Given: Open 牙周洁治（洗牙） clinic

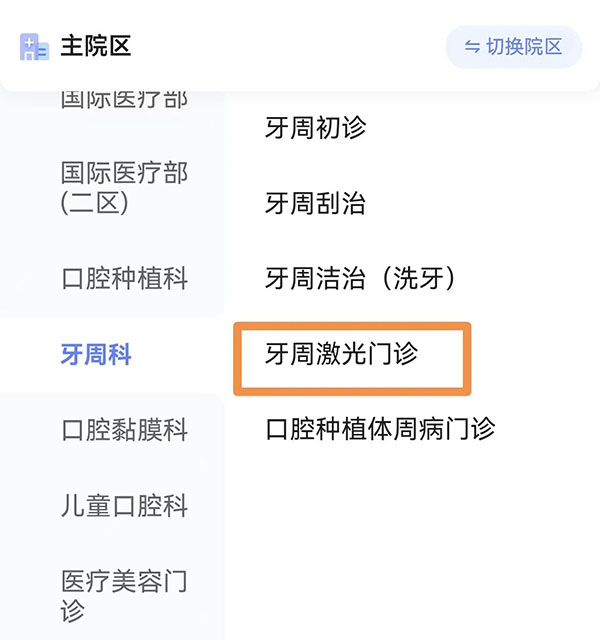Looking at the screenshot, I should 360,279.
